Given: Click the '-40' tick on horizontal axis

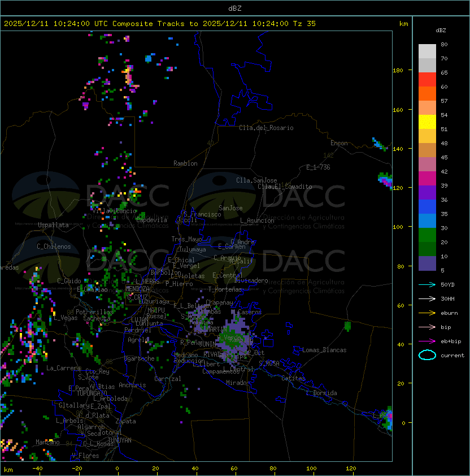Looking at the screenshot, I should (x=37, y=469).
